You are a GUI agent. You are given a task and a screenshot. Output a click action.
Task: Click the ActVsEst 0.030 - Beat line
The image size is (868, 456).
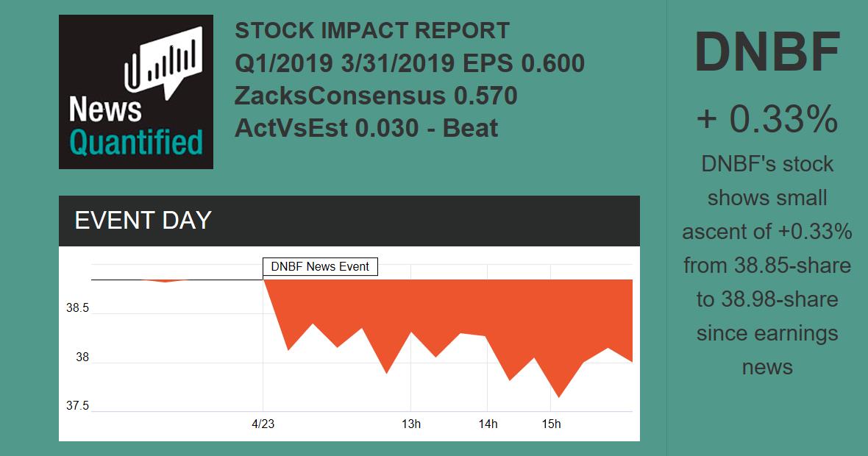tap(366, 128)
